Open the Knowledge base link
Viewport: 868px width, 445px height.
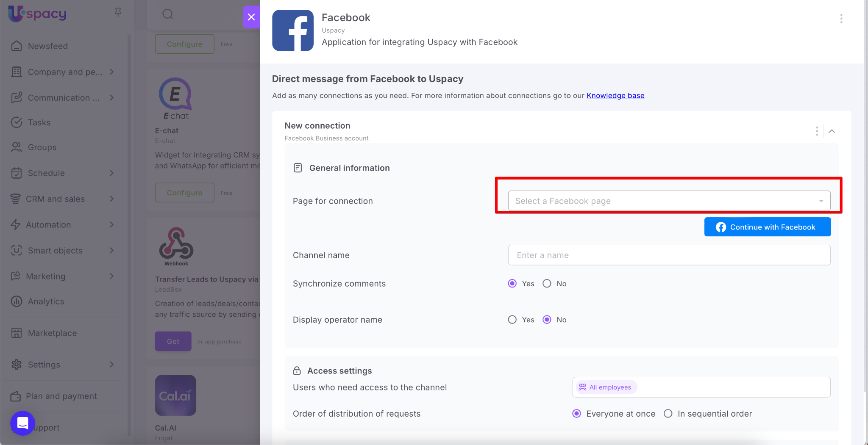(615, 96)
